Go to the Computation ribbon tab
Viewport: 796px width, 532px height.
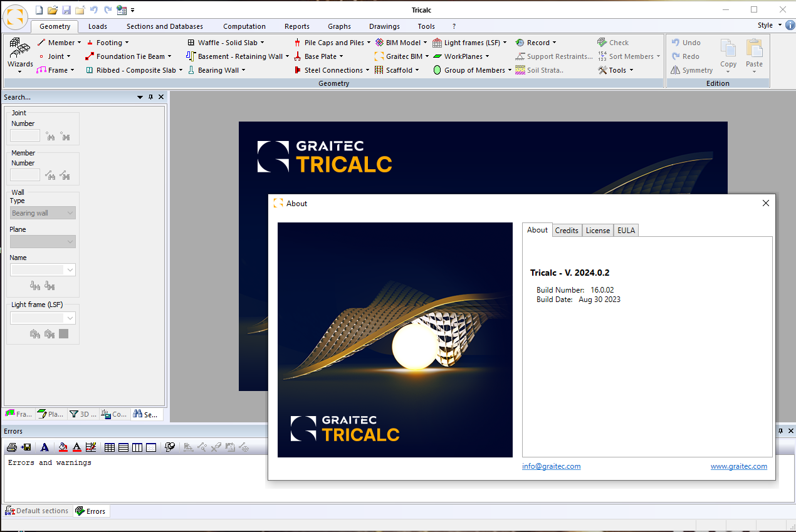244,26
